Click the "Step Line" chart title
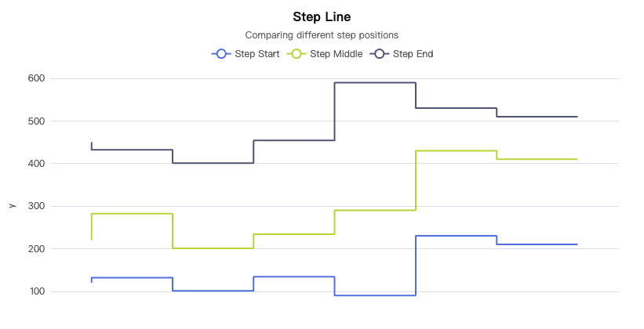 pyautogui.click(x=322, y=16)
